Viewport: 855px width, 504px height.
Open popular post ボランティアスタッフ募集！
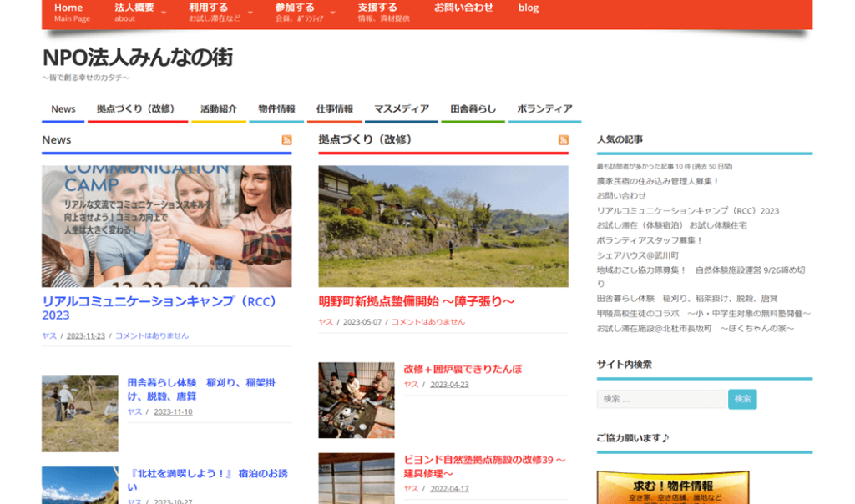click(650, 240)
